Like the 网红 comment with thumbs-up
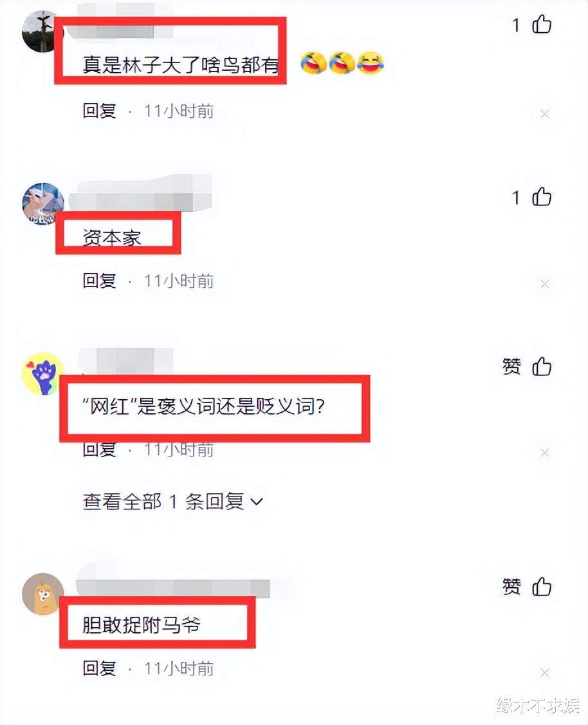Image resolution: width=588 pixels, height=725 pixels. coord(541,366)
